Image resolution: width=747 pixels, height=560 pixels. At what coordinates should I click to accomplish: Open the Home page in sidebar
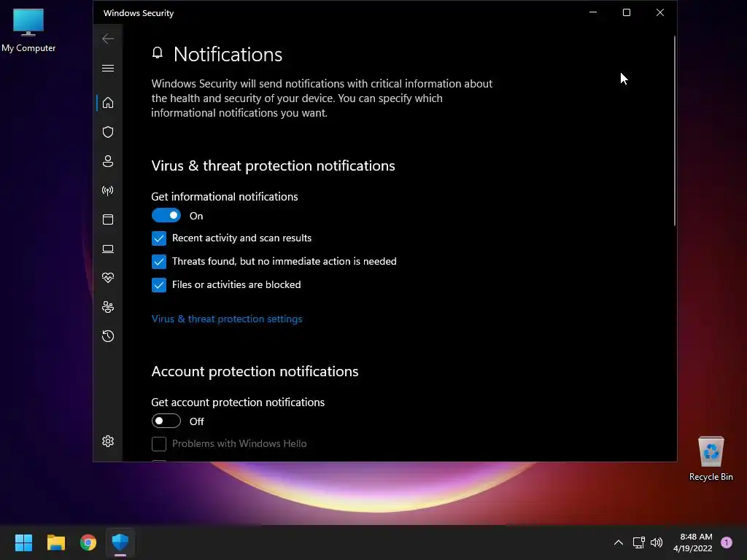coord(108,102)
